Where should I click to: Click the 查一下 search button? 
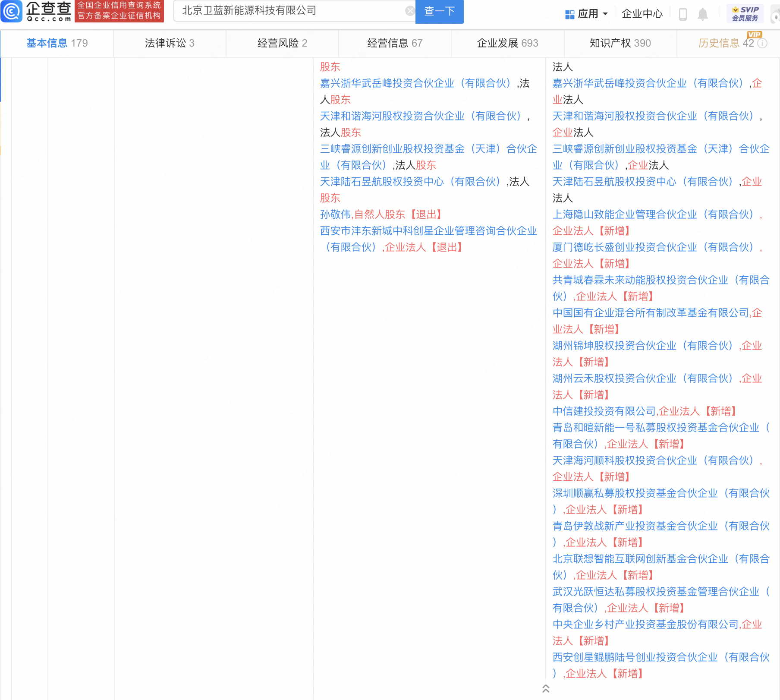[439, 11]
